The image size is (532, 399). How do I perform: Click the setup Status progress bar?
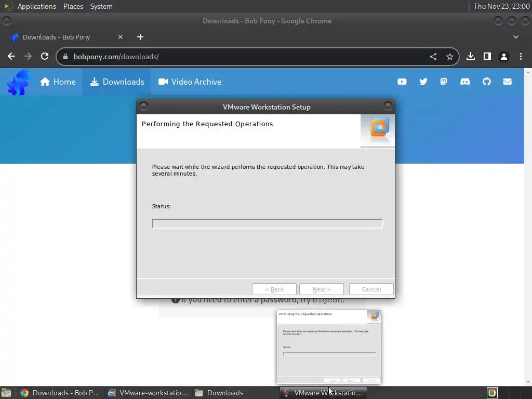[268, 223]
